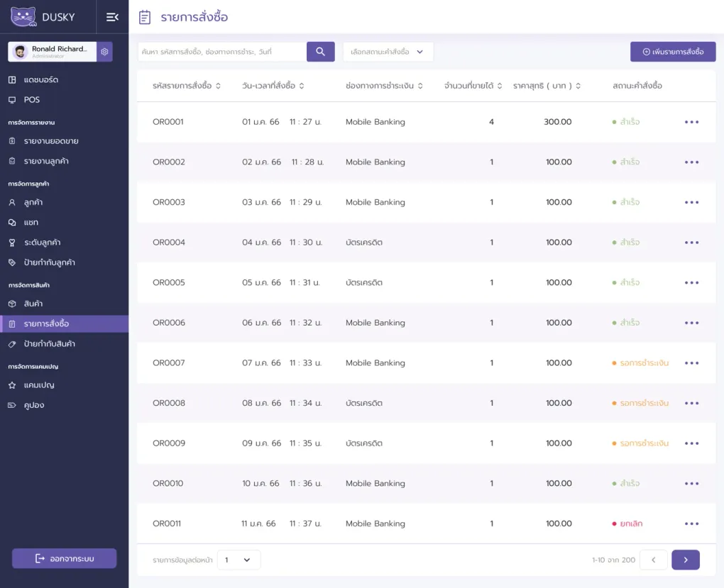Select the OR0007 order code cell
Screen dimensions: 724x588
168,362
